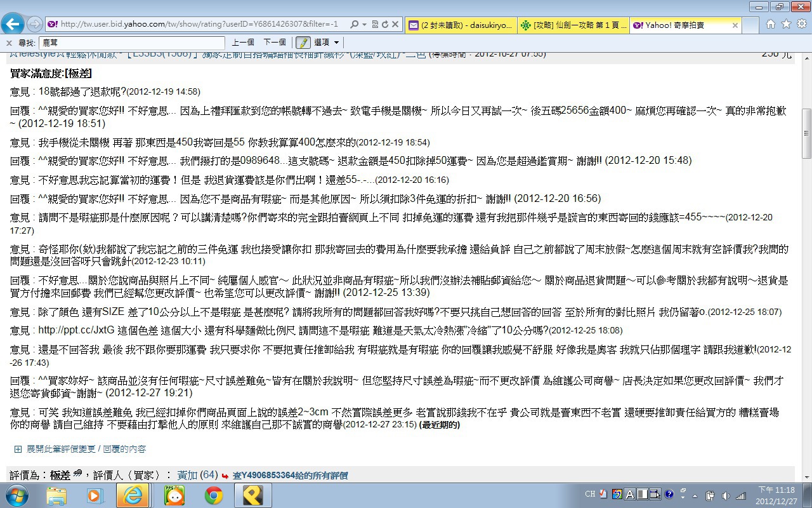812x508 pixels.
Task: Launch Windows Media Player from taskbar
Action: pyautogui.click(x=95, y=495)
